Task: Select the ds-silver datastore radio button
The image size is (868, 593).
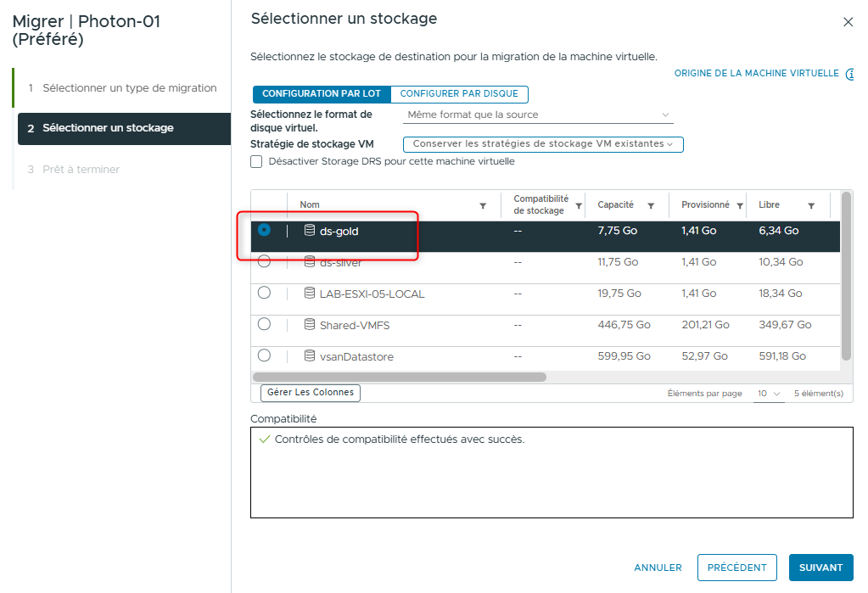Action: tap(264, 262)
